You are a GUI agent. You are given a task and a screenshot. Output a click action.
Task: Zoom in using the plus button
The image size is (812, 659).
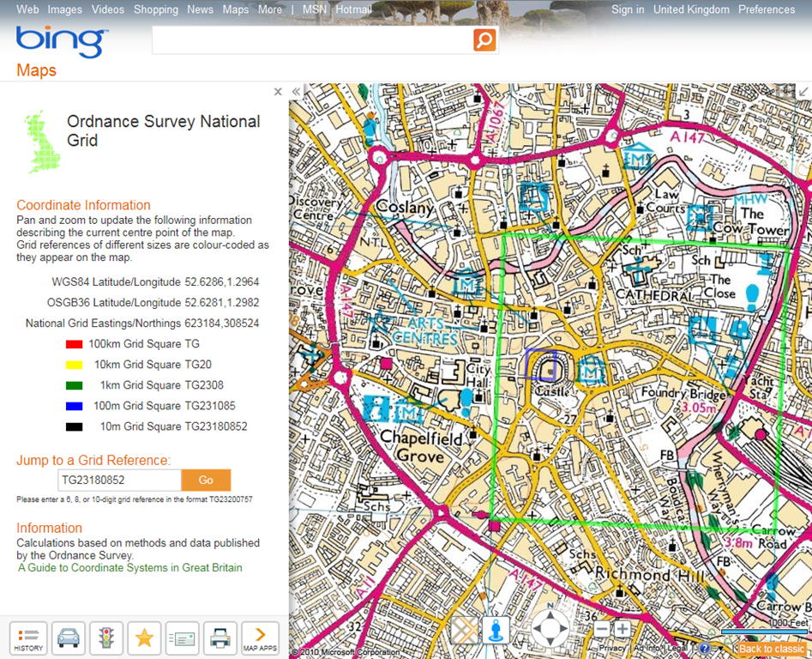[623, 629]
